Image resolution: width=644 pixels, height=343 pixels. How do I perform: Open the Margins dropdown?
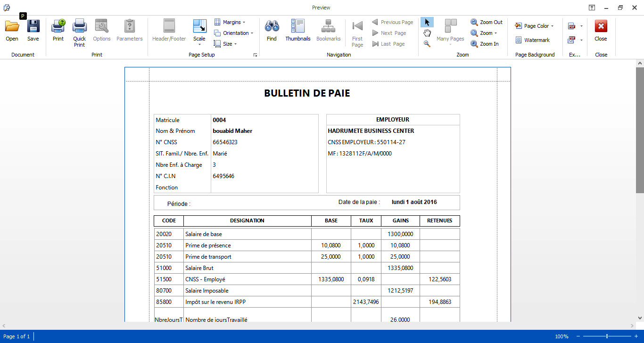coord(230,22)
